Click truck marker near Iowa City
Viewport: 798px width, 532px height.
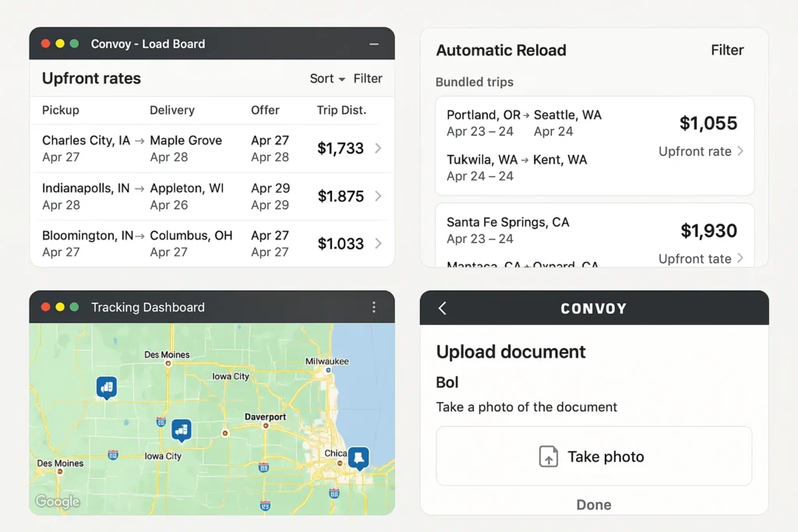[182, 428]
